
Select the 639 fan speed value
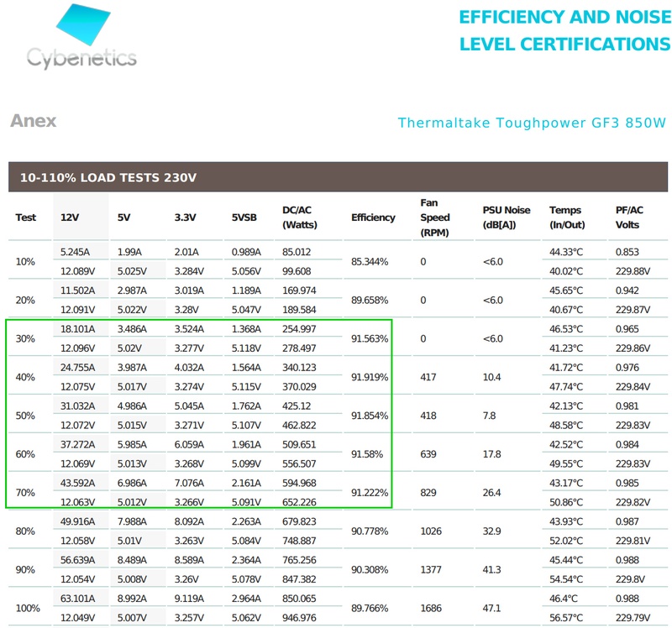[428, 454]
